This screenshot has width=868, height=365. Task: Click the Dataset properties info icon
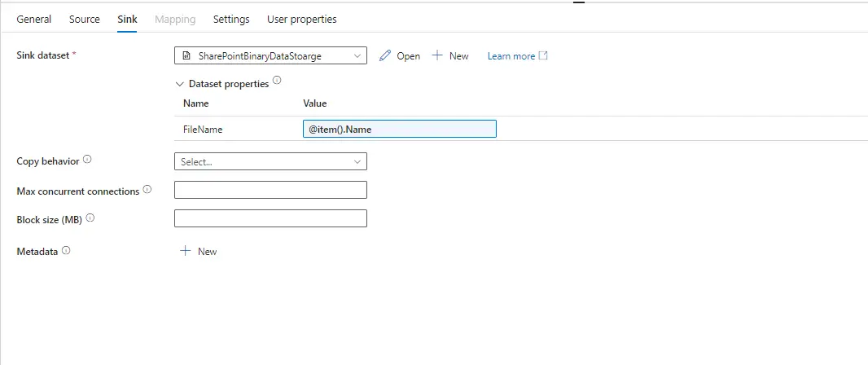click(277, 81)
